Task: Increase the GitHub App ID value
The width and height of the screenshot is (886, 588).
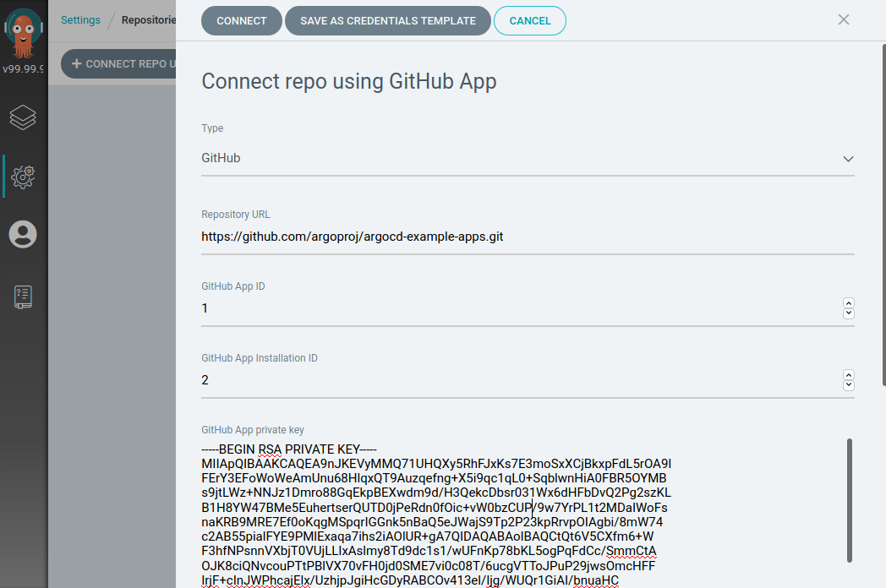Action: coord(849,303)
